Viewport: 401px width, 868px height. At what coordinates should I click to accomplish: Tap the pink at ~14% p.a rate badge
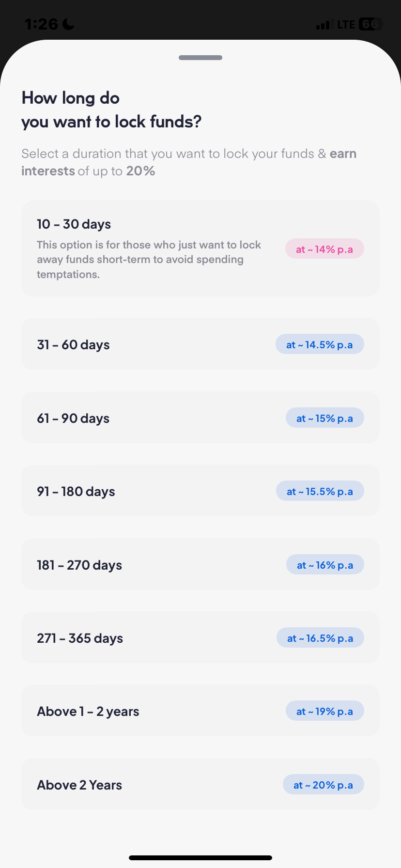pos(324,248)
